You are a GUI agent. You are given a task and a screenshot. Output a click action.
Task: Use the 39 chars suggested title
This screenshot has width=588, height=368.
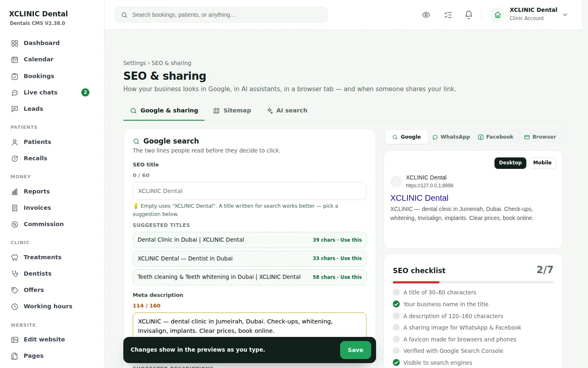coord(249,240)
